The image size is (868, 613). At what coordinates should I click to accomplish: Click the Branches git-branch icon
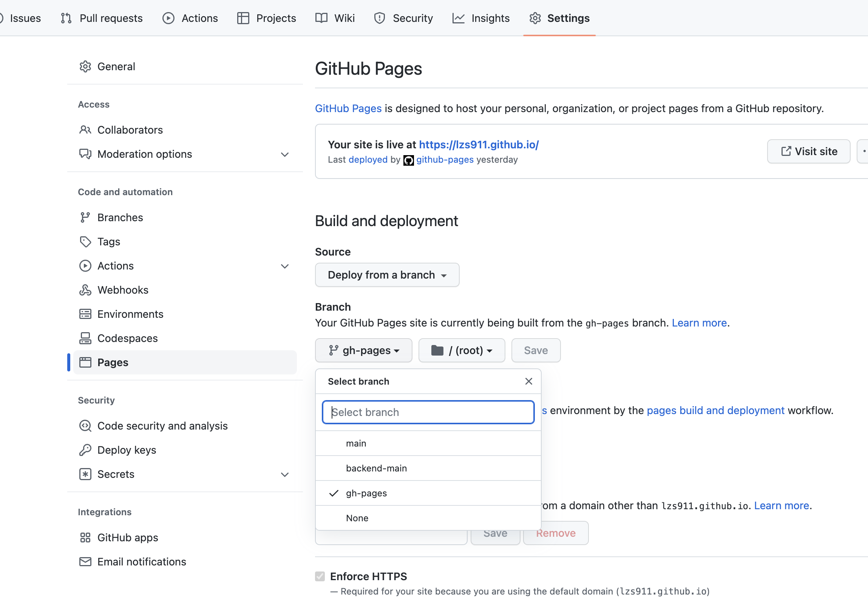pos(85,217)
